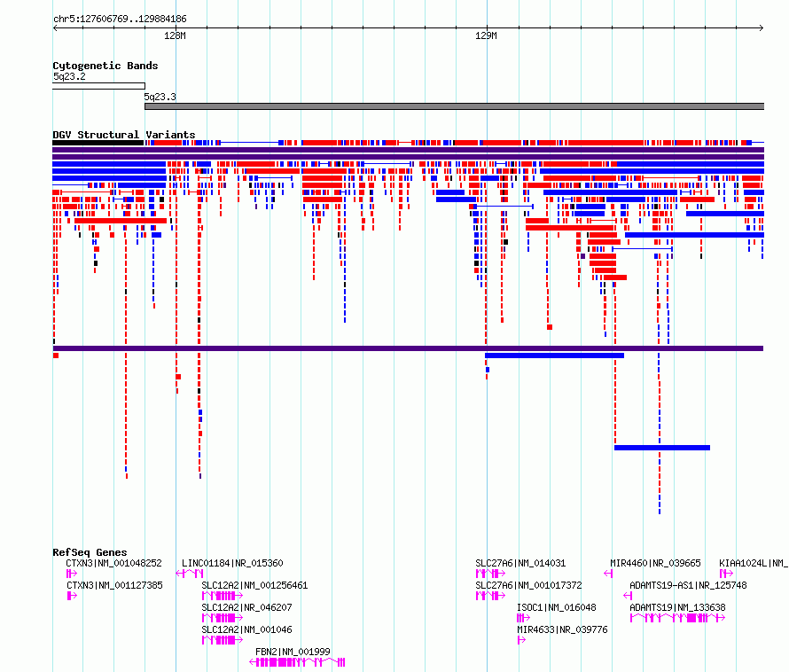The image size is (789, 672).
Task: Click the SLC12A2 NR_046207 gene glyph
Action: pyautogui.click(x=223, y=618)
